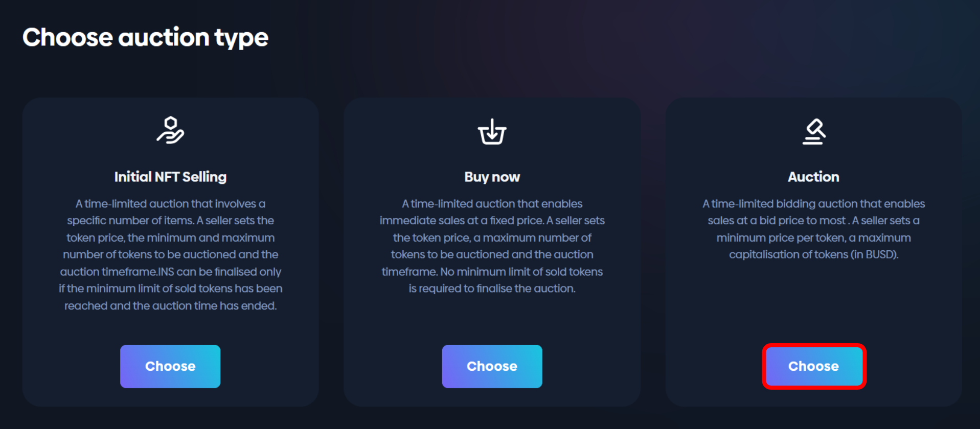Viewport: 980px width, 429px height.
Task: Click "specific number of items" text line
Action: (170, 221)
